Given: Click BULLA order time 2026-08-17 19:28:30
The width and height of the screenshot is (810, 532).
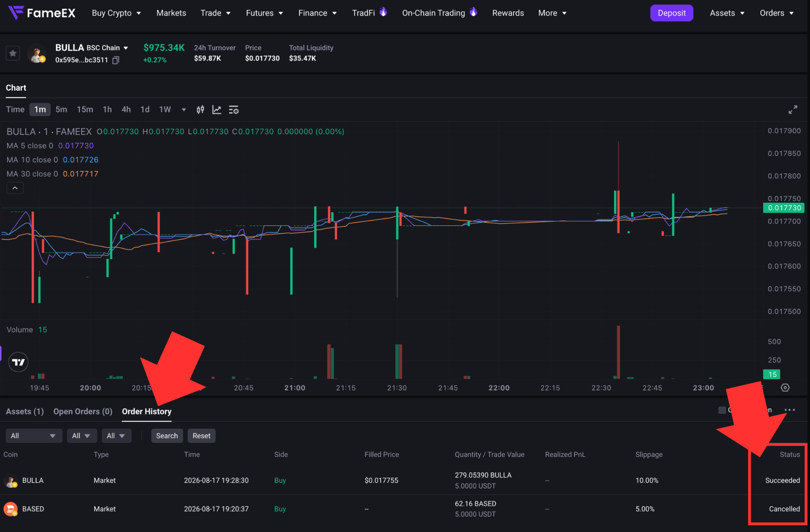Looking at the screenshot, I should [x=216, y=481].
